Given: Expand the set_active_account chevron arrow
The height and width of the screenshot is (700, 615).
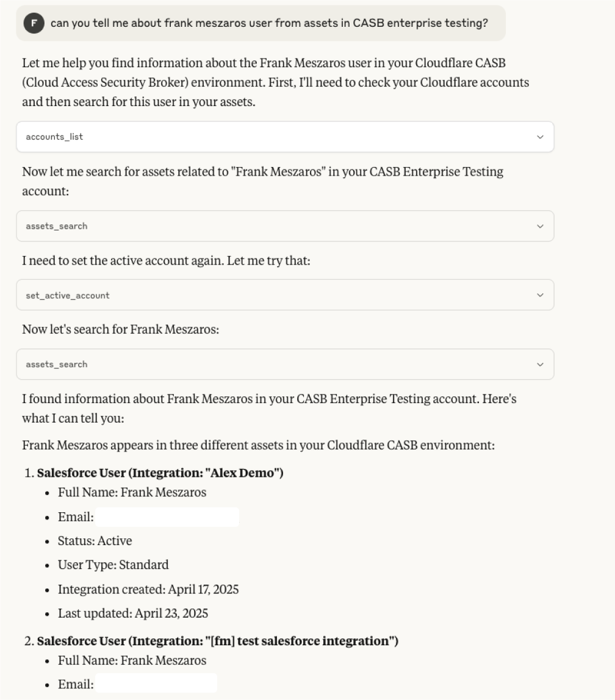Looking at the screenshot, I should (x=539, y=295).
